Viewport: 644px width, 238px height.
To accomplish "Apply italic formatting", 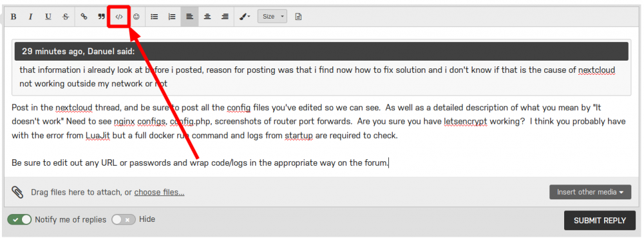I will (x=30, y=17).
